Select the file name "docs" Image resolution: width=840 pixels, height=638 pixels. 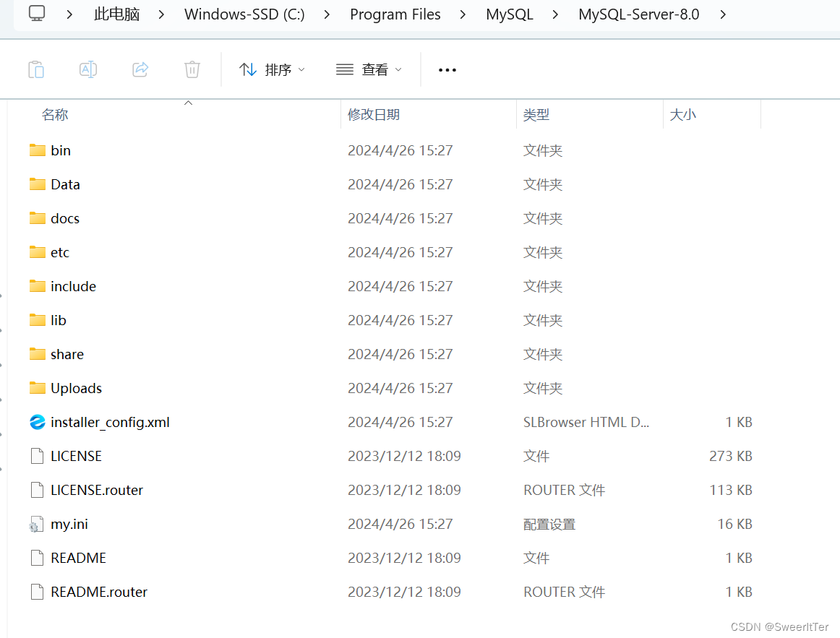click(65, 218)
